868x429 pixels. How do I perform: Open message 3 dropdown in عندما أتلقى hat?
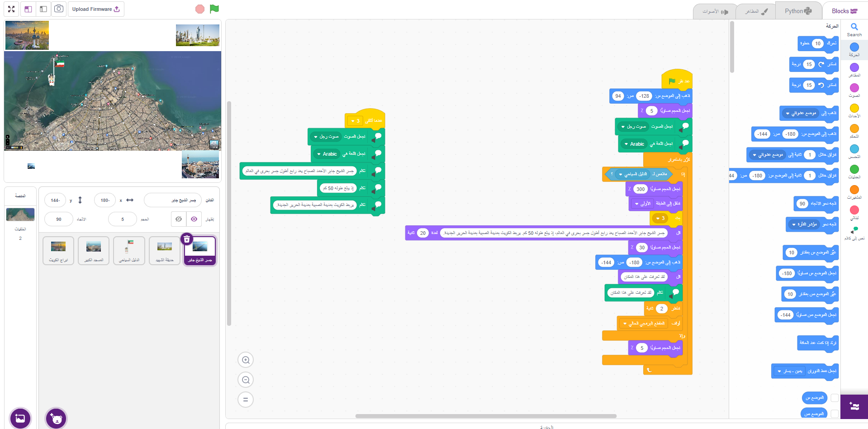355,121
